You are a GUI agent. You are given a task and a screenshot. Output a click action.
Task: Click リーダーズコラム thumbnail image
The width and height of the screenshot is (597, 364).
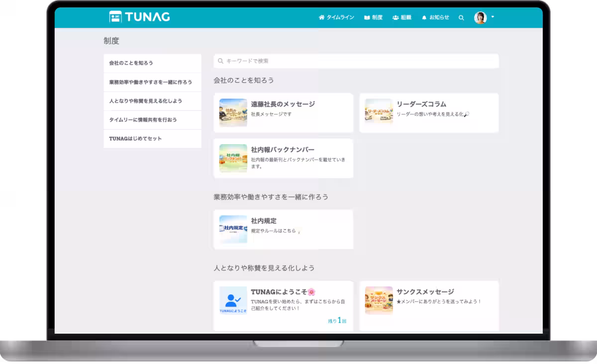(379, 111)
